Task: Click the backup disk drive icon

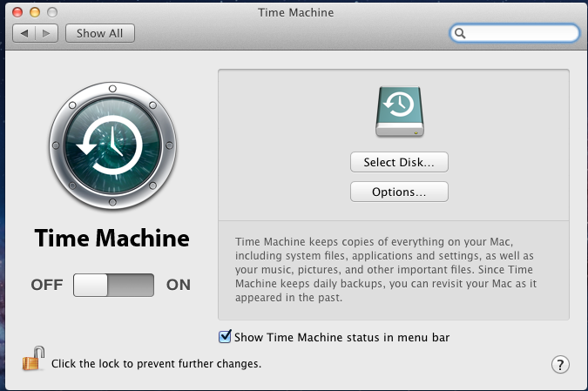Action: pos(399,111)
